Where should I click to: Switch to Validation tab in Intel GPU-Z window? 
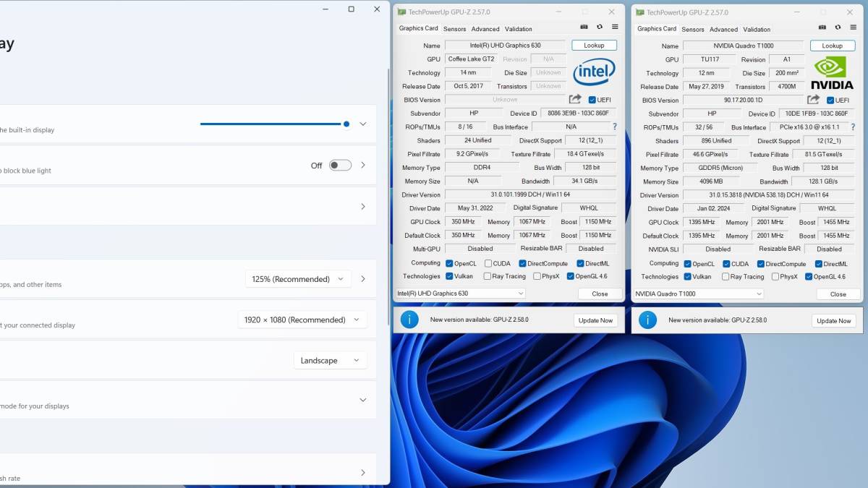[519, 29]
